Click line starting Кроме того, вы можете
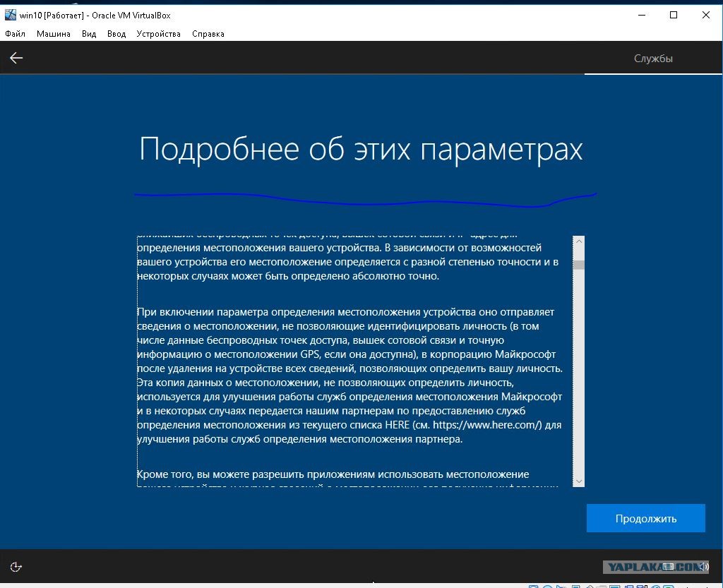This screenshot has height=588, width=723. click(x=333, y=474)
